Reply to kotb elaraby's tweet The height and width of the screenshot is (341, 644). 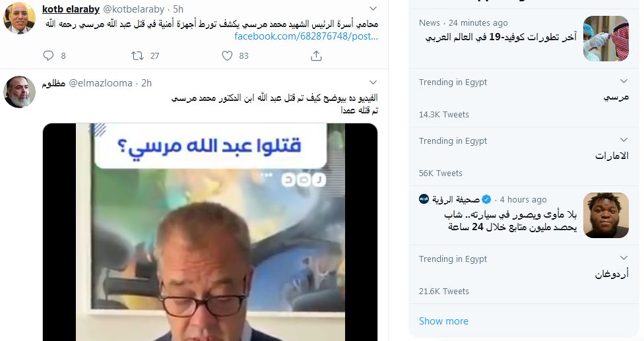[48, 55]
